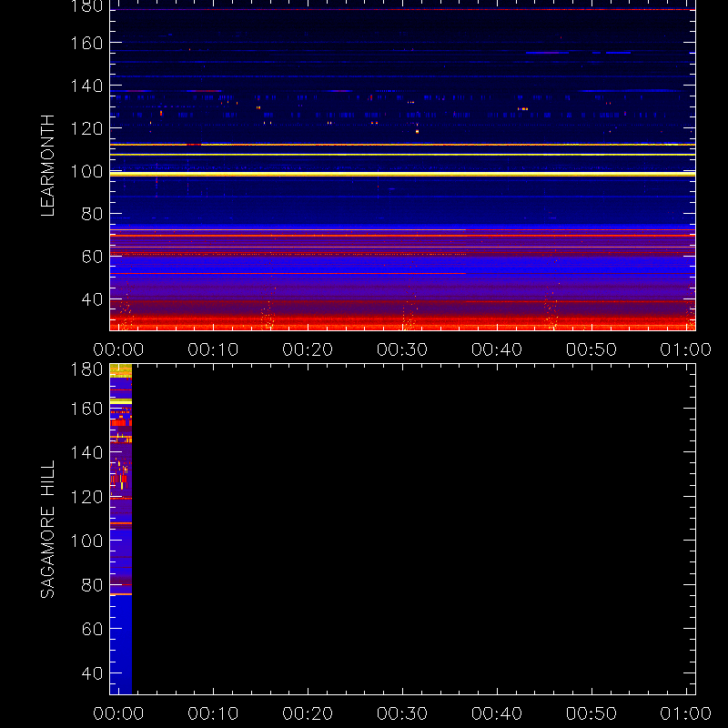The height and width of the screenshot is (728, 728).
Task: Click 00:10 time label under Learmonth plot
Action: coord(213,349)
